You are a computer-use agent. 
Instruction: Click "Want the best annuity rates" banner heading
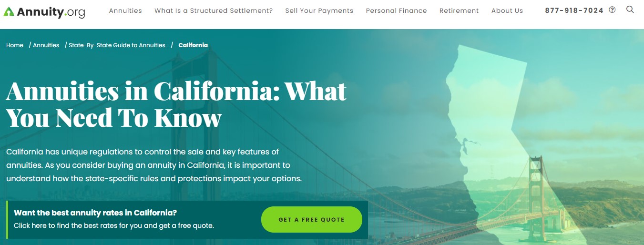(x=95, y=213)
